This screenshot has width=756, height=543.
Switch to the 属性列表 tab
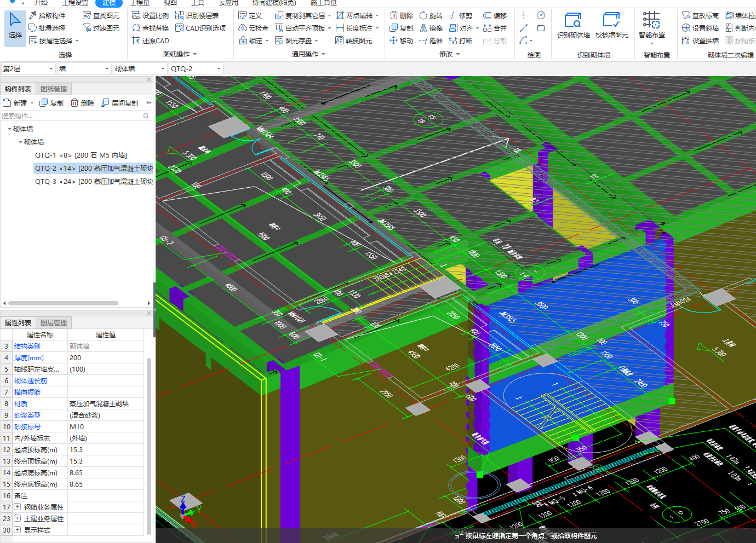pos(18,322)
